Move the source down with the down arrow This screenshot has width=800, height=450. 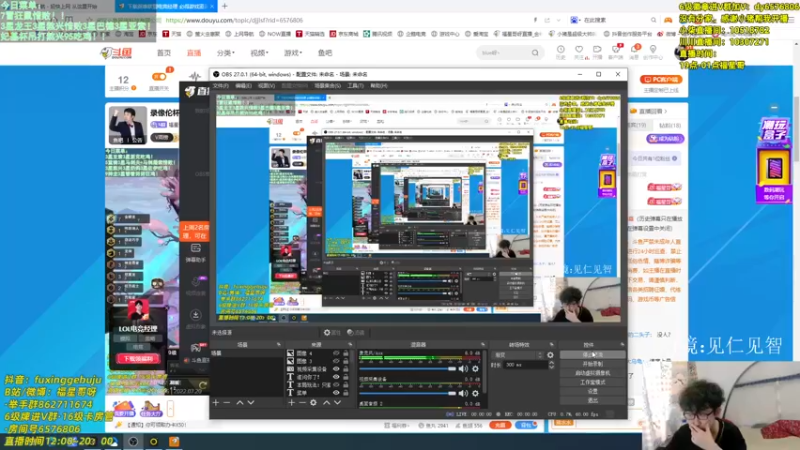pyautogui.click(x=338, y=403)
